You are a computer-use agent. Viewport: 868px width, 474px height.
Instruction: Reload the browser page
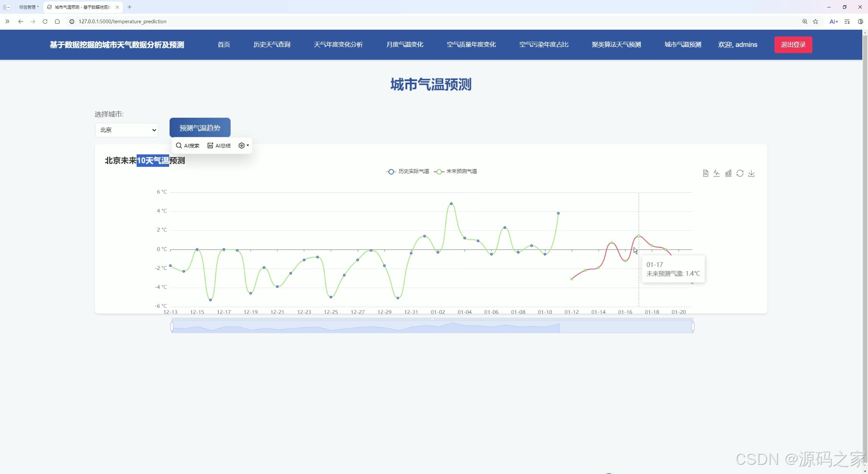point(45,22)
